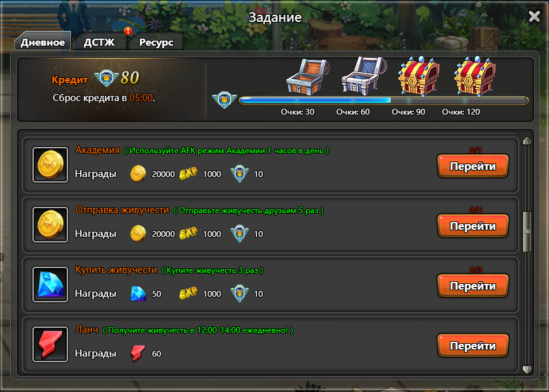Click the scroll down arrow of task list
The height and width of the screenshot is (392, 549).
tap(527, 369)
